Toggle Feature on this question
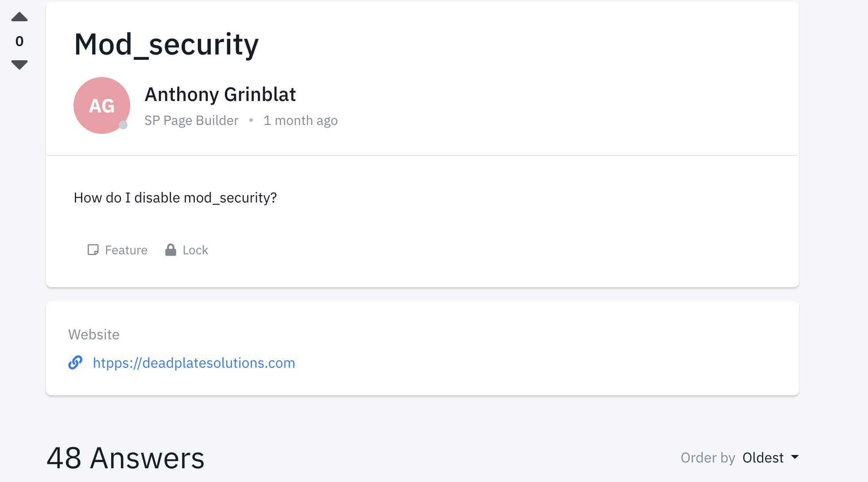This screenshot has width=868, height=482. (x=117, y=250)
